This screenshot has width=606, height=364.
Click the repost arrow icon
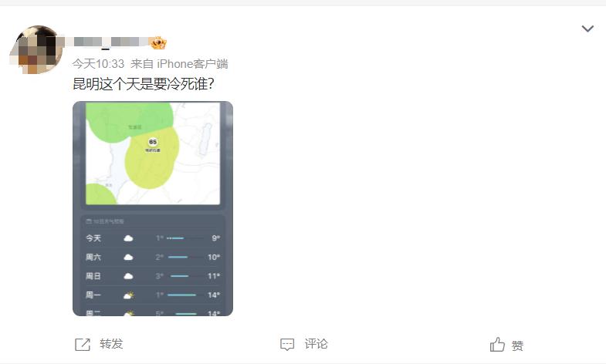(x=83, y=344)
